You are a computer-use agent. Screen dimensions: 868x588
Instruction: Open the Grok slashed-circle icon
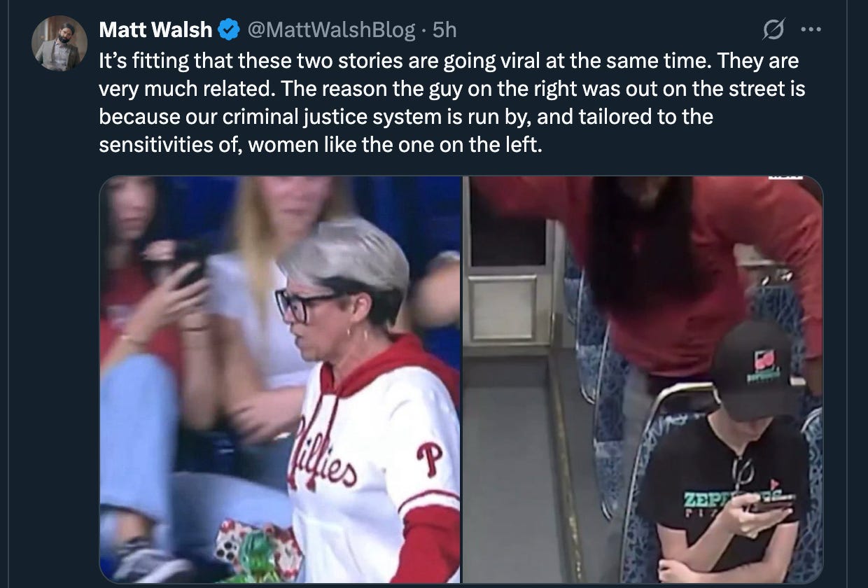click(x=773, y=30)
